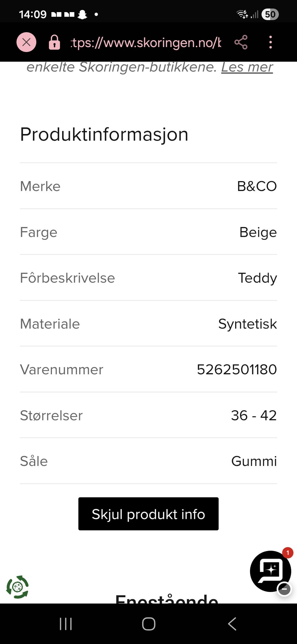Tap the Merke row showing B&CO
This screenshot has height=644, width=297.
(148, 186)
